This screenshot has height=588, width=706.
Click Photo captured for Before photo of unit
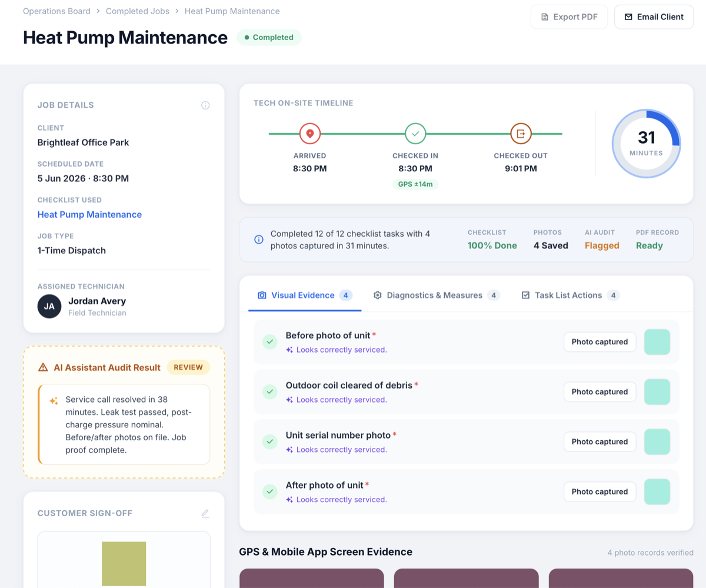tap(600, 342)
